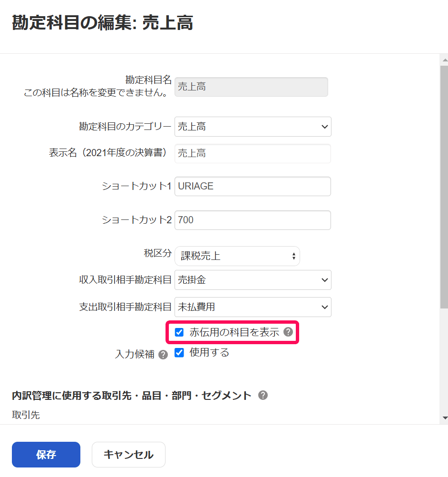Uncheck 使用する checkbox for 入力候補

point(179,353)
